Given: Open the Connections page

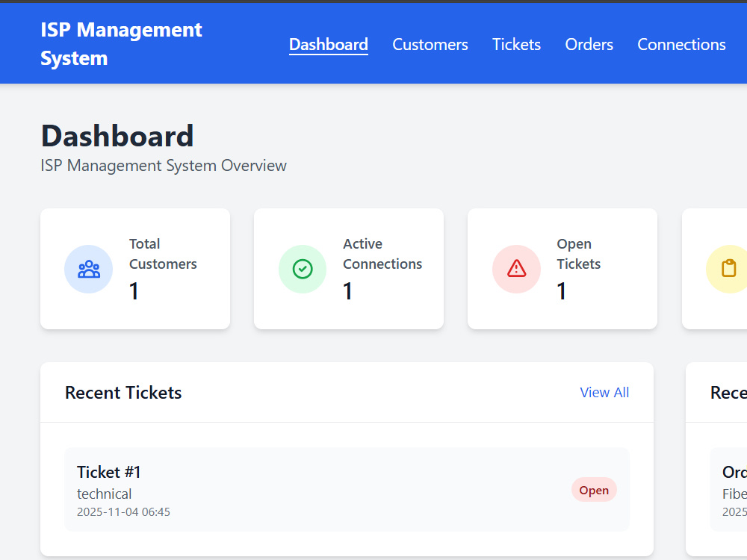Looking at the screenshot, I should click(681, 44).
